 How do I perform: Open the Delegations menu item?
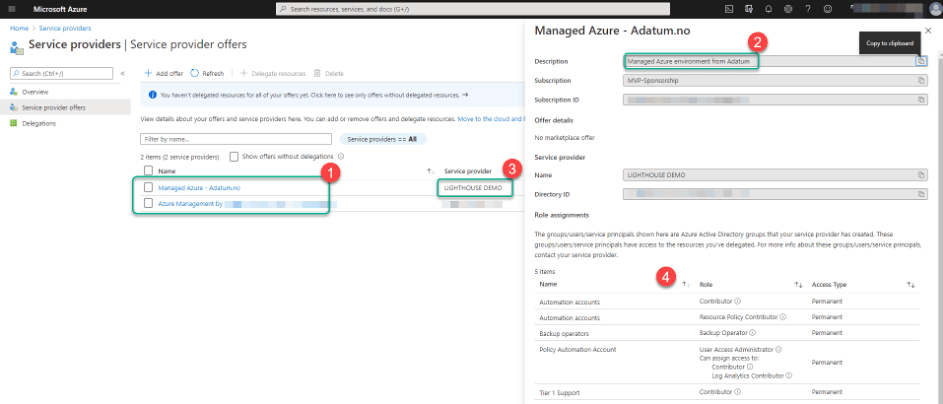pos(38,123)
